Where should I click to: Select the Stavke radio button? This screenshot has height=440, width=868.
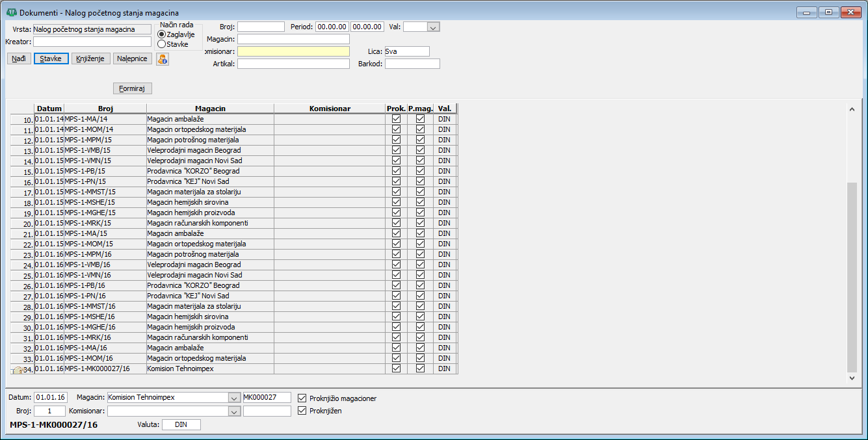[162, 44]
